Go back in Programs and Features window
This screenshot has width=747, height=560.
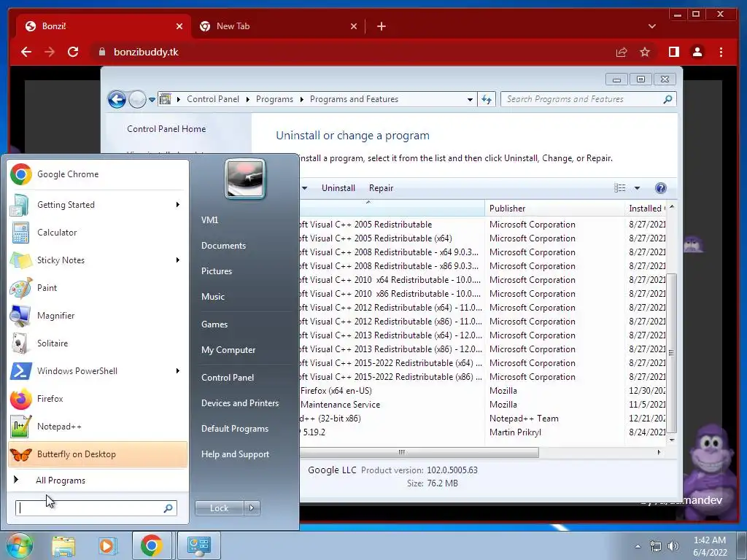point(117,99)
